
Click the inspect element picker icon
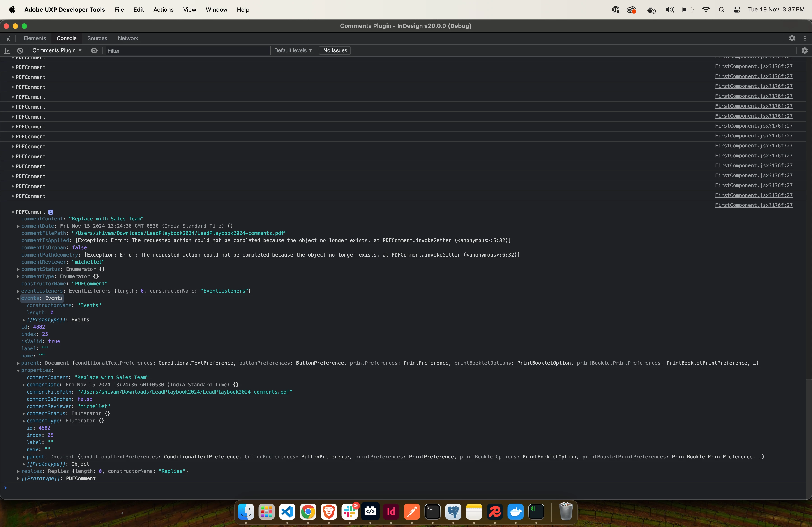tap(7, 39)
